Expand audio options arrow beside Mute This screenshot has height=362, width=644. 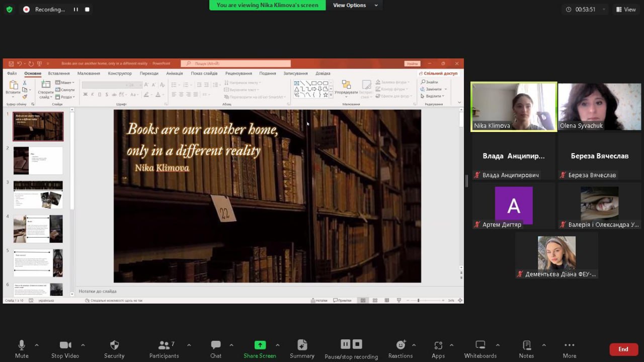37,345
